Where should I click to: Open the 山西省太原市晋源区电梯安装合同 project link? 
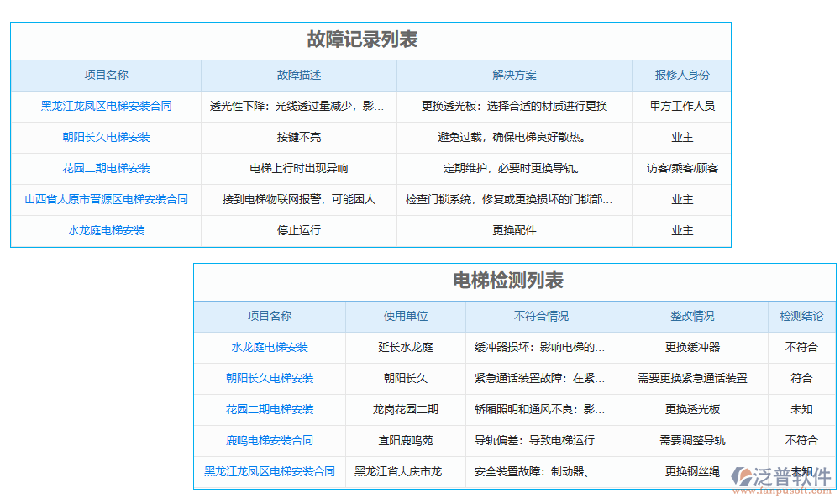104,199
